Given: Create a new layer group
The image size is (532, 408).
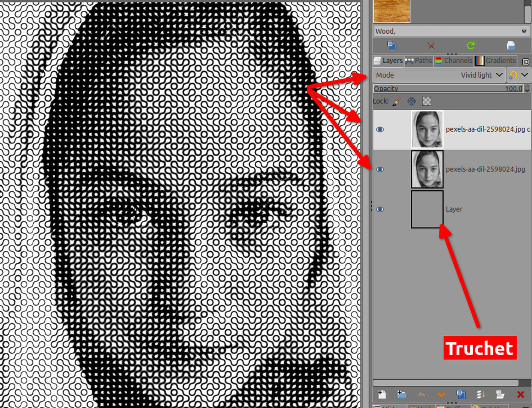Looking at the screenshot, I should coord(402,394).
